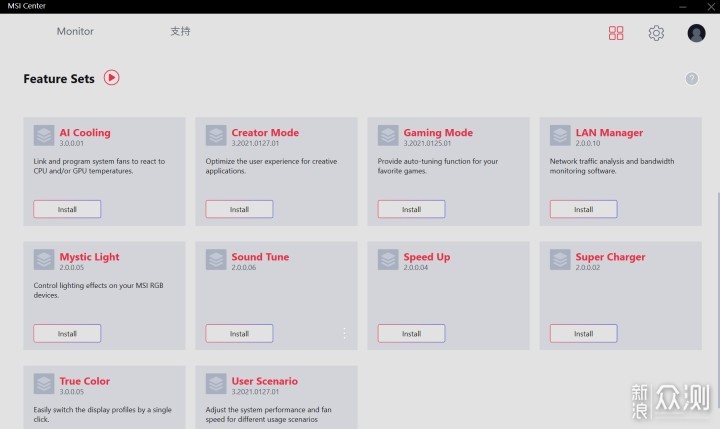
Task: Install the LAN Manager feature
Action: click(584, 209)
